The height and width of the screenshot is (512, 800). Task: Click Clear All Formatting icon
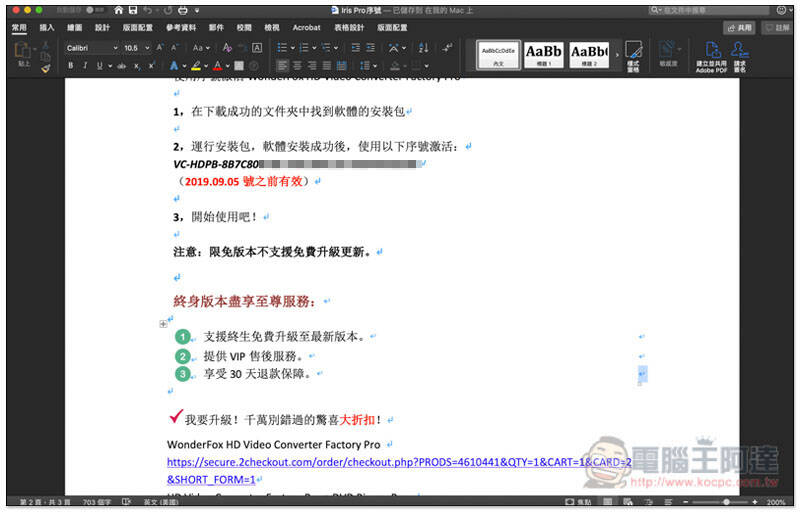(x=228, y=47)
